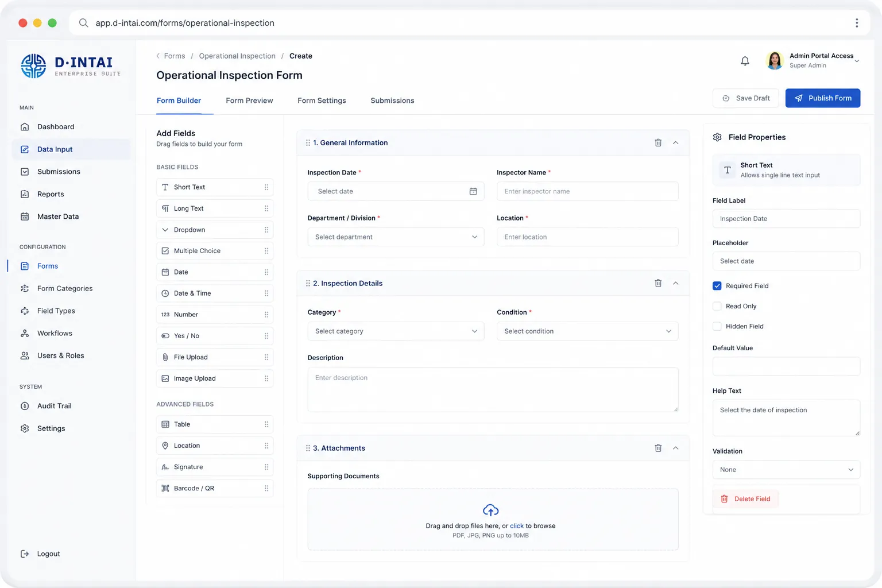Add an Image Upload field

pyautogui.click(x=215, y=378)
